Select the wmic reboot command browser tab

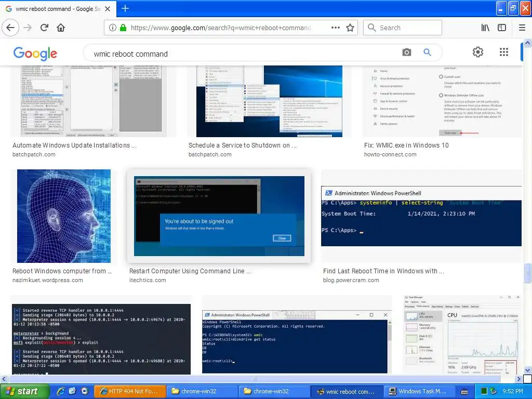coord(58,9)
